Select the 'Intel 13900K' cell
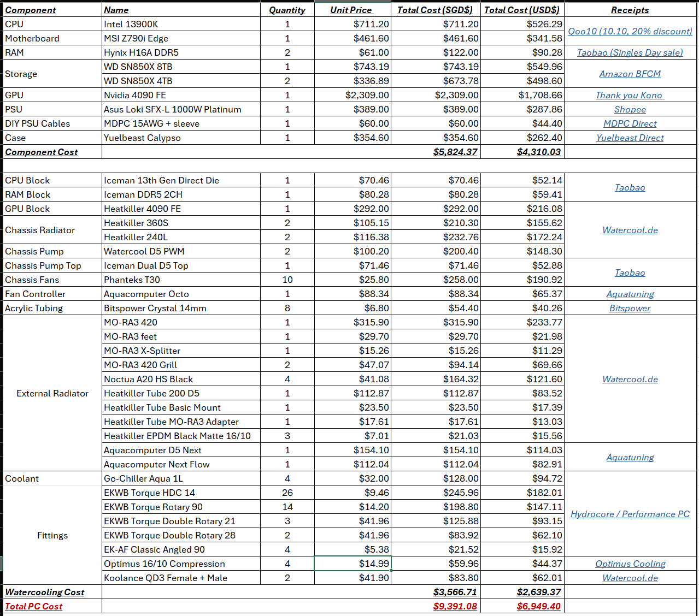Screen dimensions: 699x616 [181, 24]
